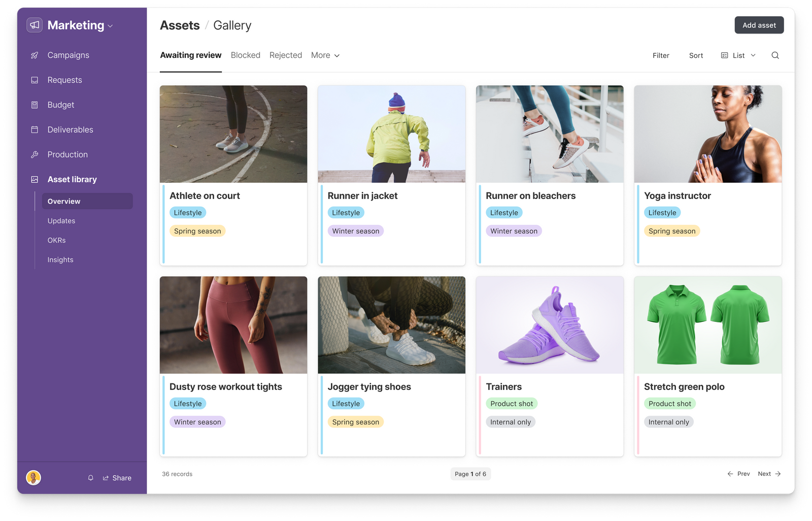This screenshot has height=521, width=812.
Task: Click the Dusty rose workout tights title
Action: (x=226, y=387)
